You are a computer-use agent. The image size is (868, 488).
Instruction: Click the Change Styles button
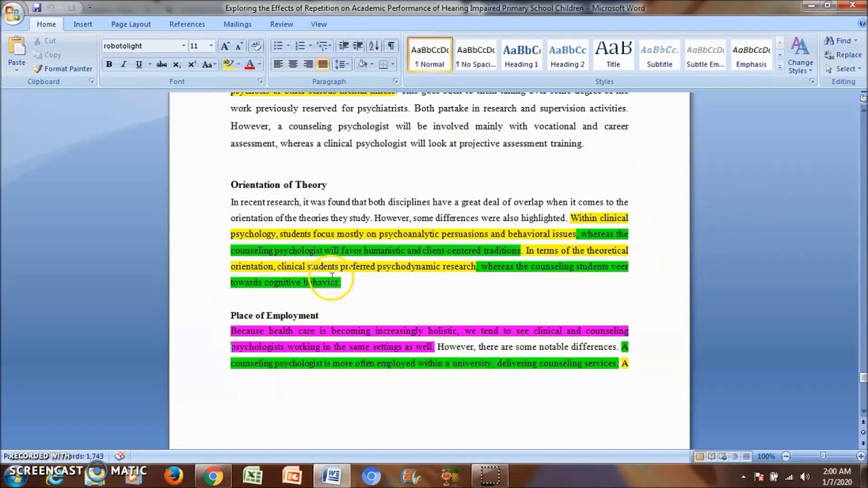click(800, 56)
